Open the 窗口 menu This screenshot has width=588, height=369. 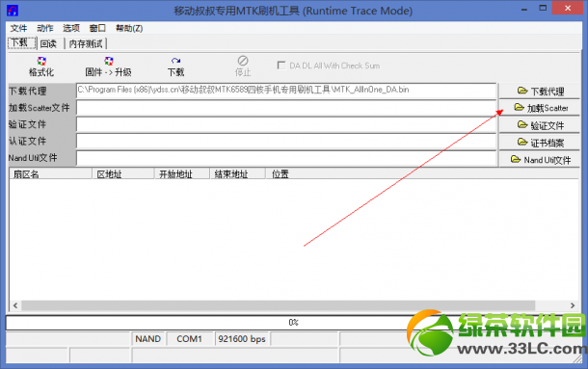tap(97, 28)
